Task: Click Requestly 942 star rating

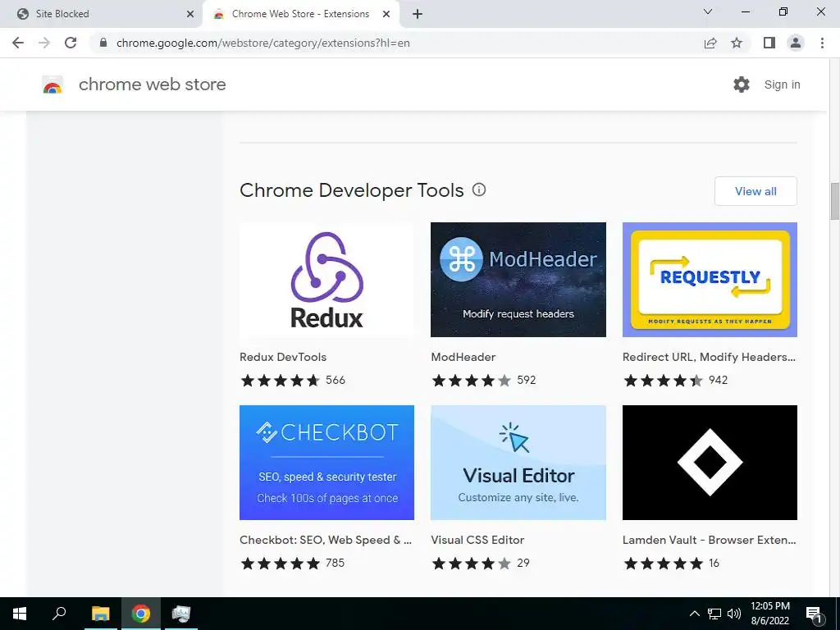Action: [676, 381]
